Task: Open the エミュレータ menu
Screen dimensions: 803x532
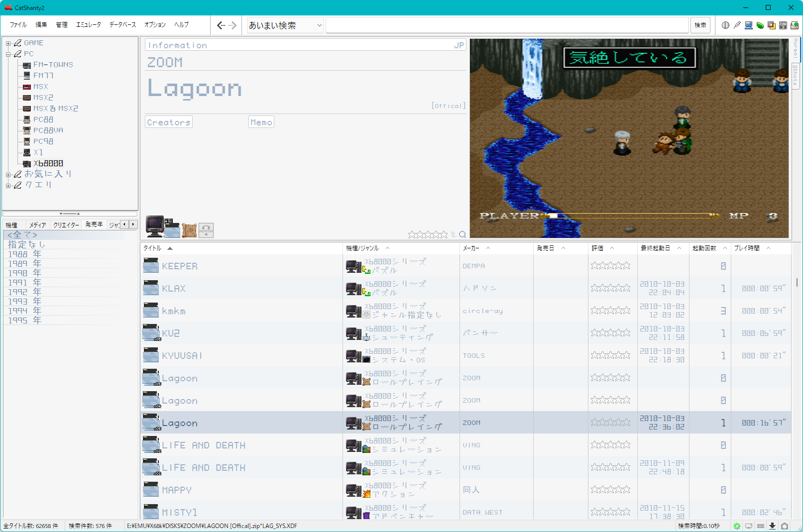Action: point(89,25)
